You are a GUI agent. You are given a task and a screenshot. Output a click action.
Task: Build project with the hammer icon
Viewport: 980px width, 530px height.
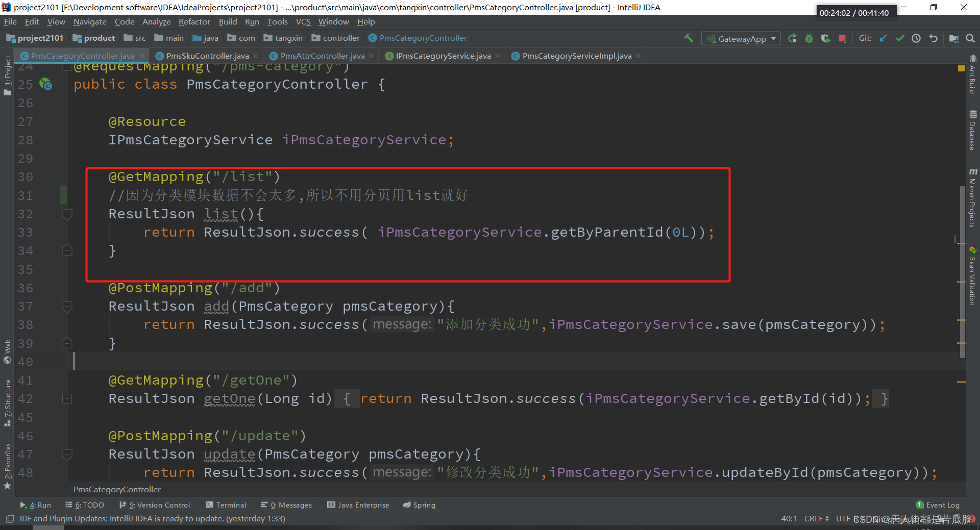tap(689, 38)
